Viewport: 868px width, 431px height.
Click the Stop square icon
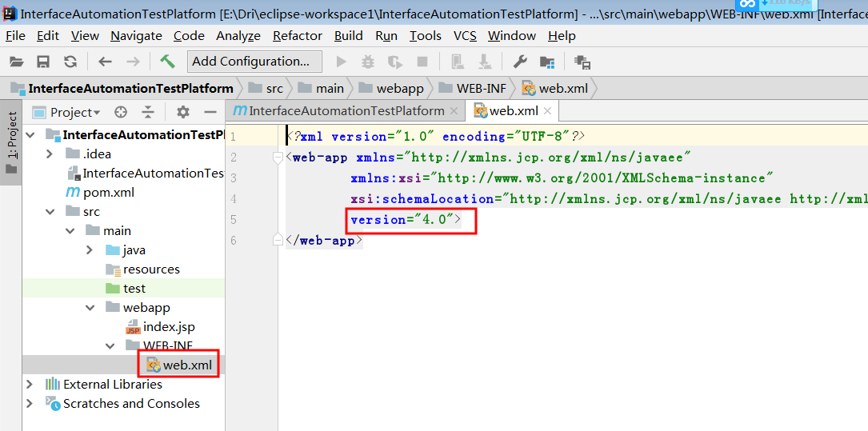coord(422,62)
